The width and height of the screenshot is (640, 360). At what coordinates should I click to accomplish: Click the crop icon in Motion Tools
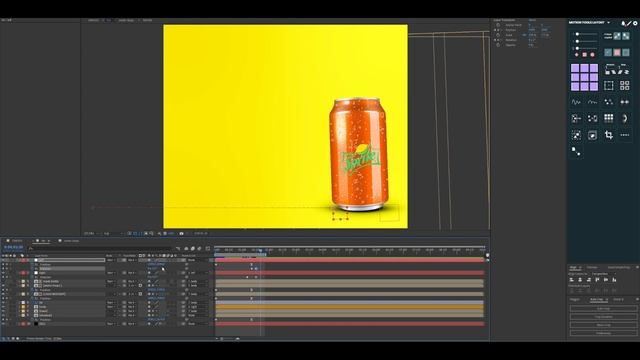(x=609, y=135)
